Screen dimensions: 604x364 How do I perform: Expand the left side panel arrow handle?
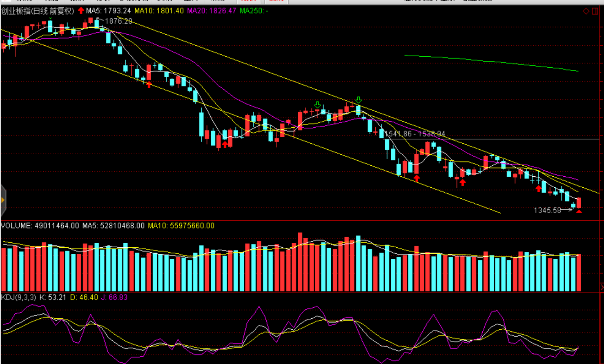(3, 200)
